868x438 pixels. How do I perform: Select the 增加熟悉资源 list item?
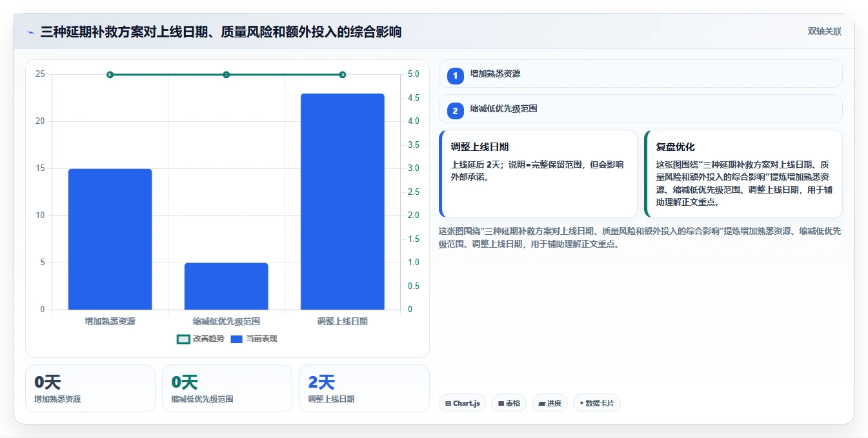[x=641, y=74]
